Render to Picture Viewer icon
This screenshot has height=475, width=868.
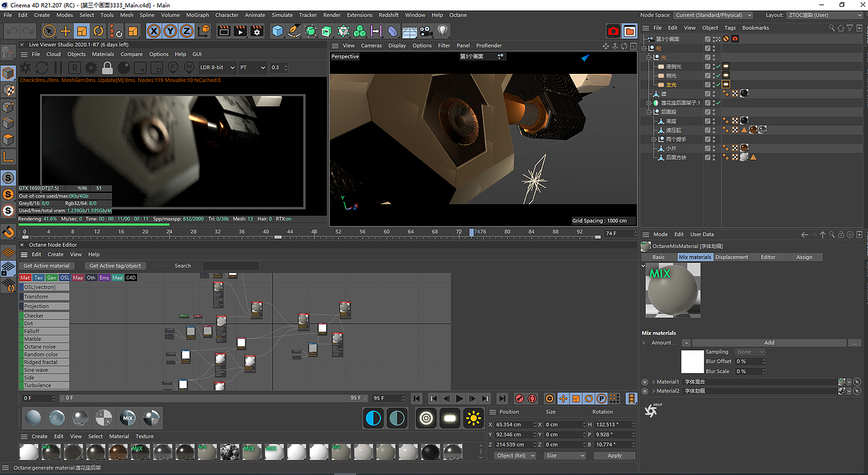pyautogui.click(x=241, y=30)
